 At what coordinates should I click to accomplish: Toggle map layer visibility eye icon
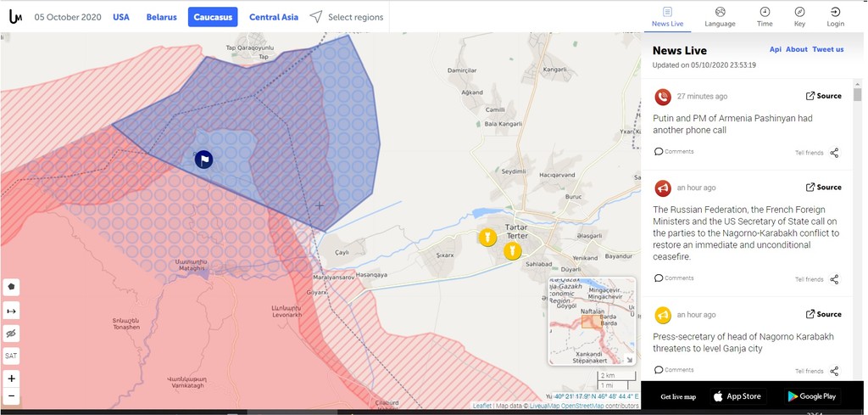[11, 334]
